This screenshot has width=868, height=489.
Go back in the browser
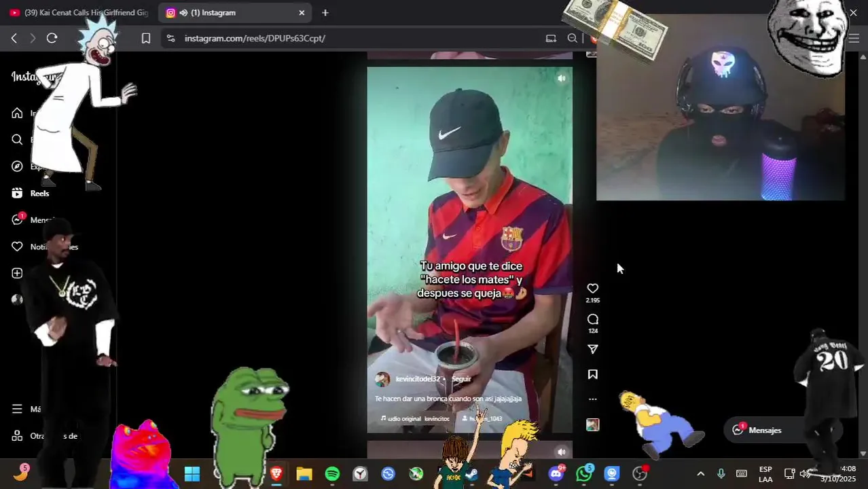14,38
